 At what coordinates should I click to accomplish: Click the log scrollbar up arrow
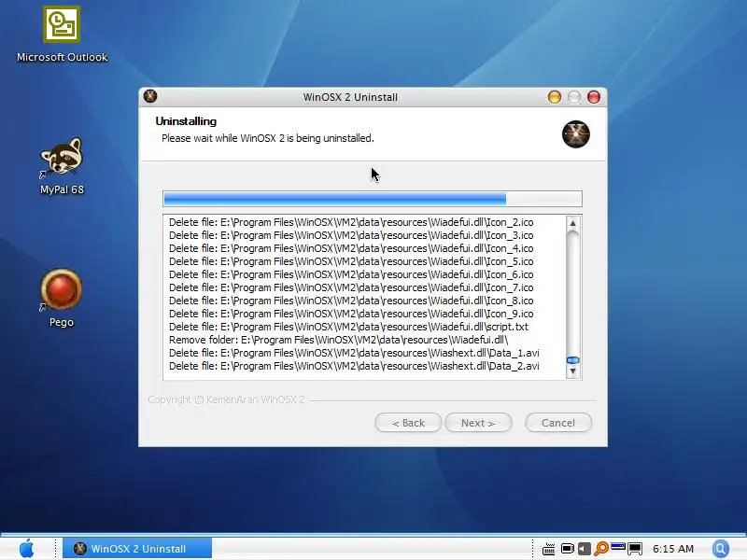(x=573, y=223)
